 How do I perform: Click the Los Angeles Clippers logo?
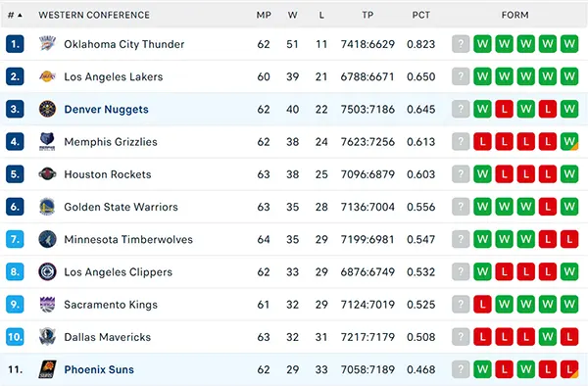click(48, 271)
